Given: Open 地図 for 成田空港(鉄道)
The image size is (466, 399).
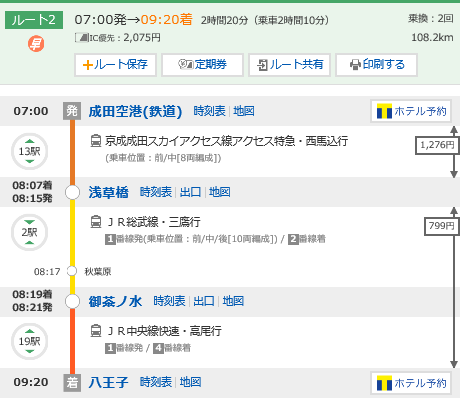Looking at the screenshot, I should click(x=244, y=111).
